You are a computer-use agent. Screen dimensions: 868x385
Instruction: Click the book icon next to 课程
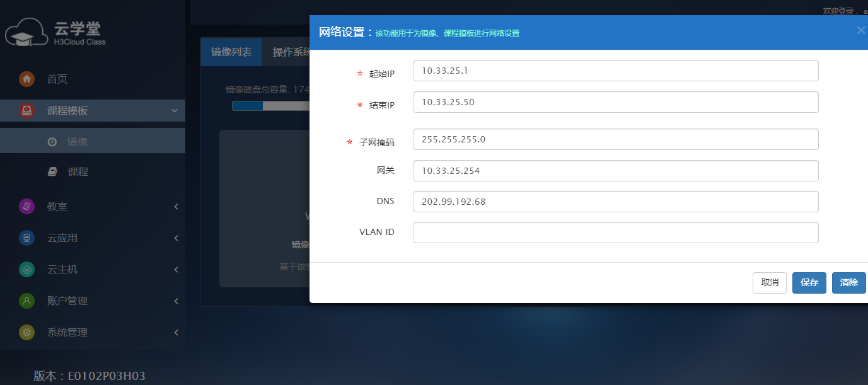(x=52, y=171)
